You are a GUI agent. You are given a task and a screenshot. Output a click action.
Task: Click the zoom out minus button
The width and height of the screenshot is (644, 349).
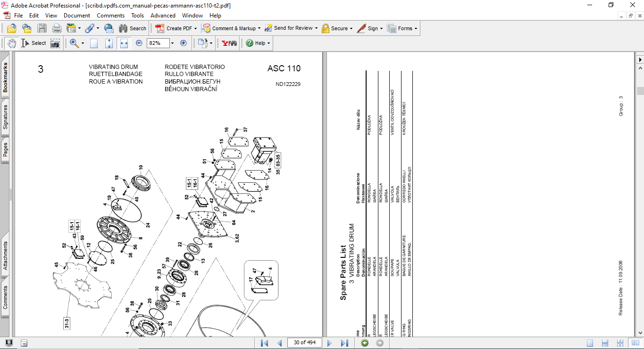[x=139, y=43]
